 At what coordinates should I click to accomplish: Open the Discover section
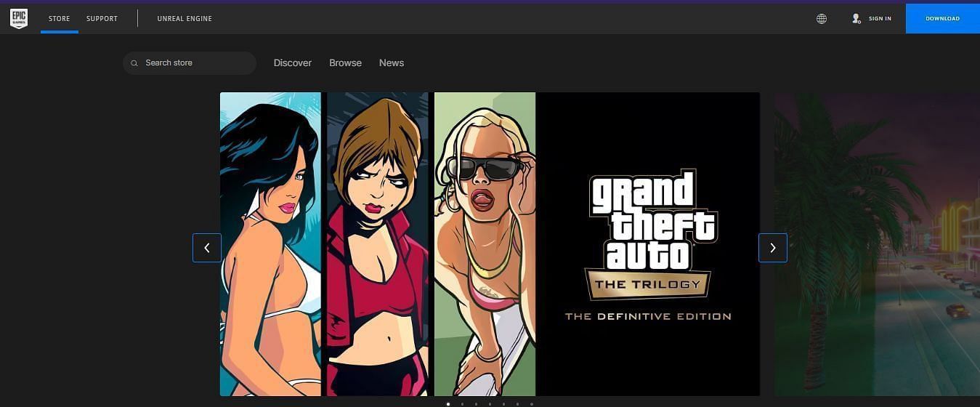click(x=293, y=63)
